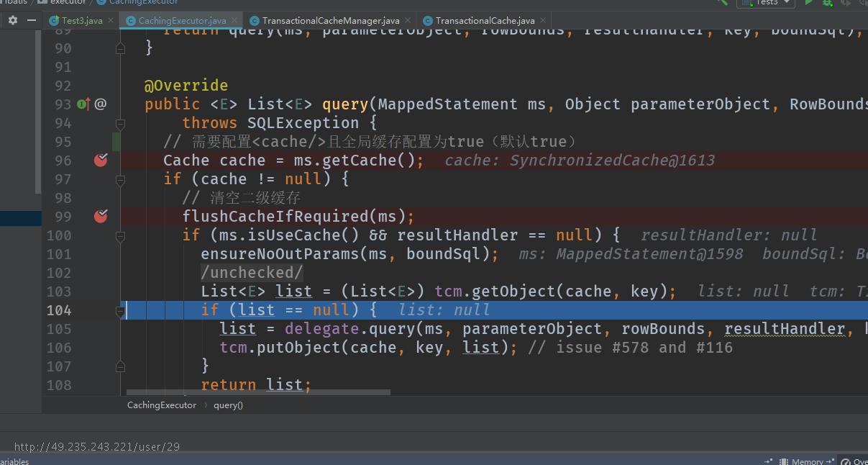Click the green Run button

click(x=809, y=3)
